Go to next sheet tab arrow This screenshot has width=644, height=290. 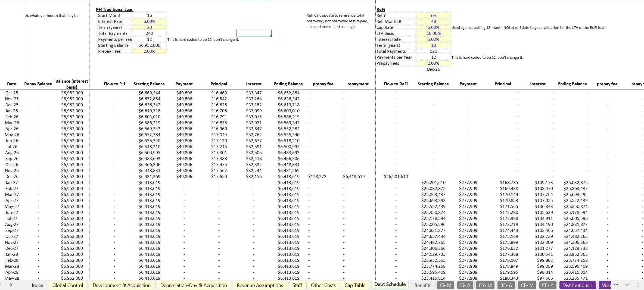[11, 285]
